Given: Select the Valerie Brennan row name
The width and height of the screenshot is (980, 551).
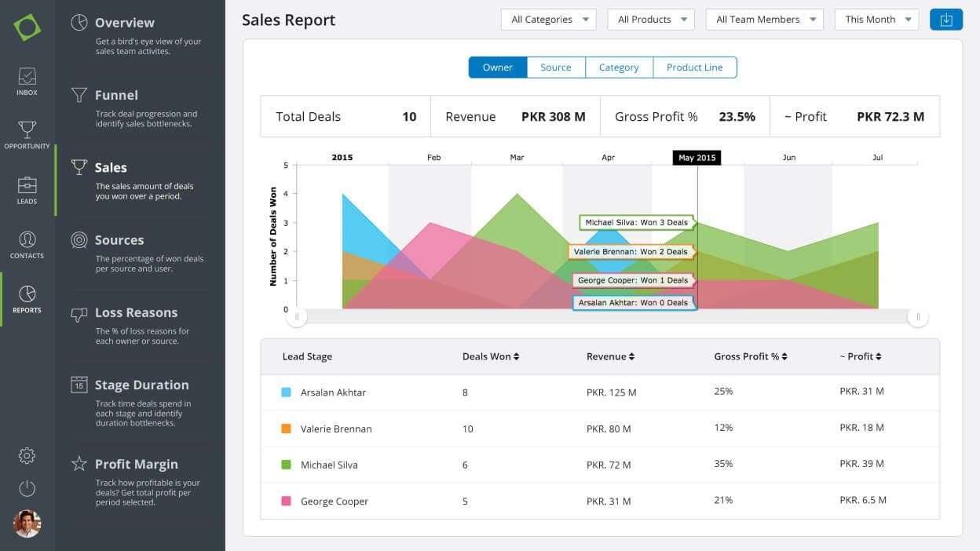Looking at the screenshot, I should tap(336, 429).
